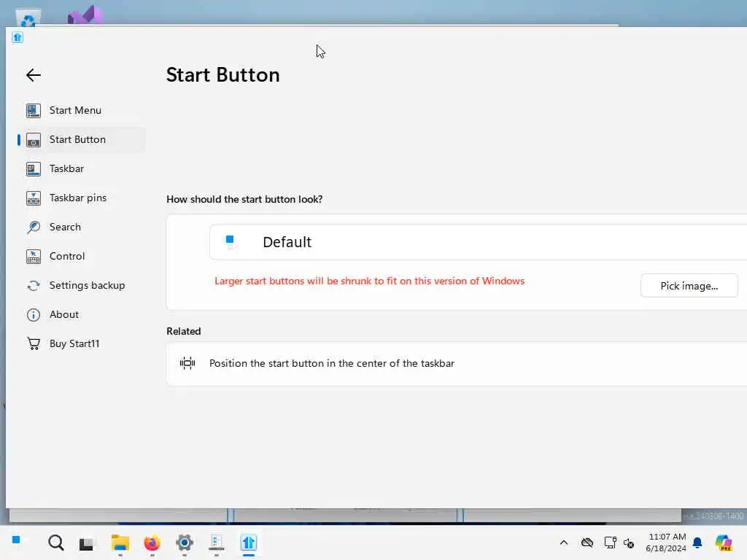Click the Start11 window title icon
This screenshot has height=560, width=747.
click(18, 37)
